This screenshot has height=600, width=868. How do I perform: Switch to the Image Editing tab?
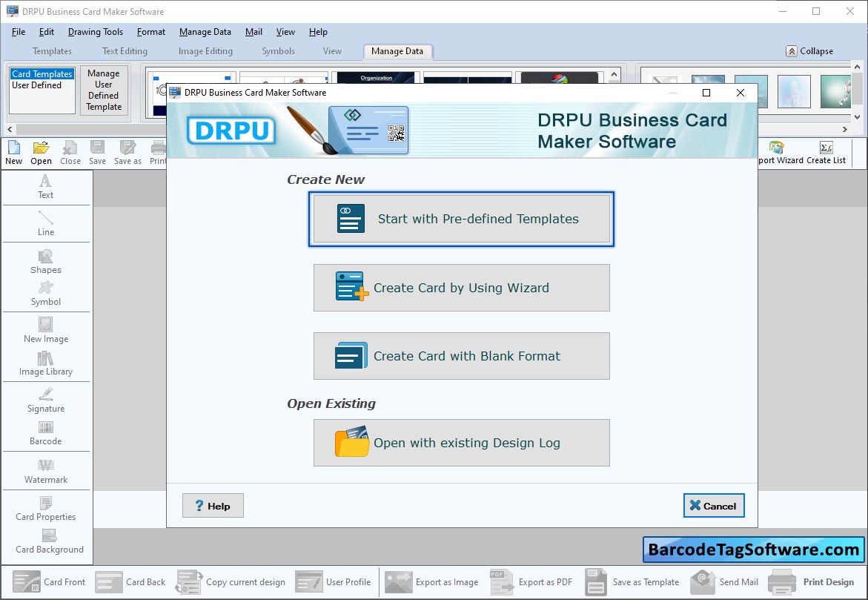(x=205, y=51)
